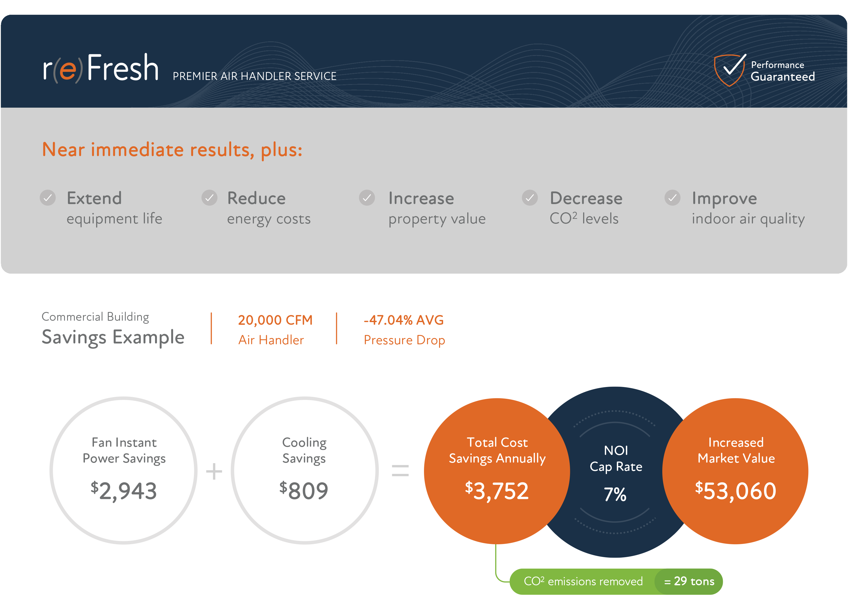848x616 pixels.
Task: Click the Performance Guaranteed shield icon
Action: [x=729, y=70]
